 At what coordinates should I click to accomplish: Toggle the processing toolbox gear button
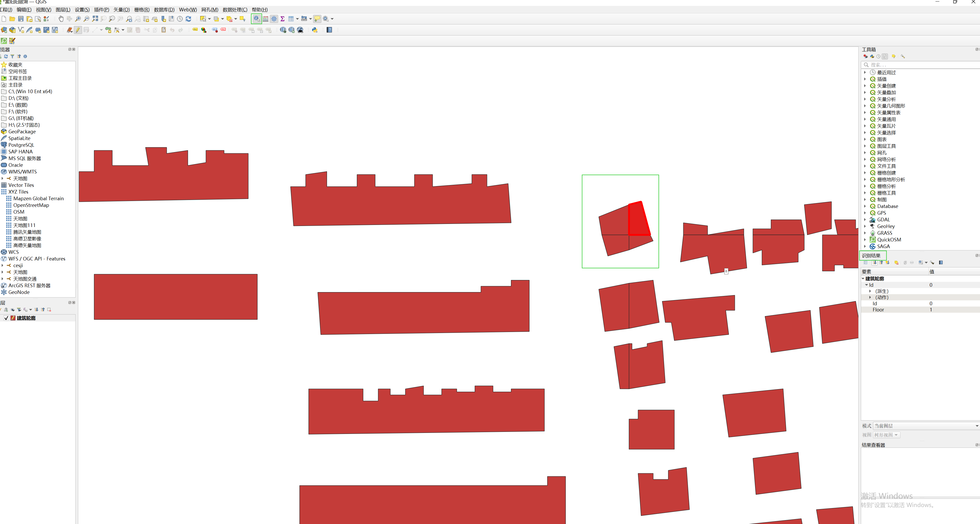pos(274,19)
